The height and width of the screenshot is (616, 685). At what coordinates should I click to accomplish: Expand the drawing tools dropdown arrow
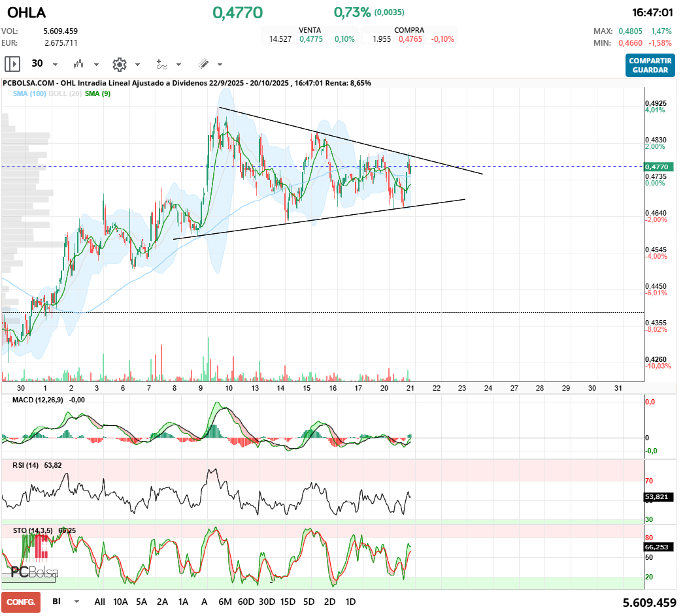pyautogui.click(x=220, y=65)
